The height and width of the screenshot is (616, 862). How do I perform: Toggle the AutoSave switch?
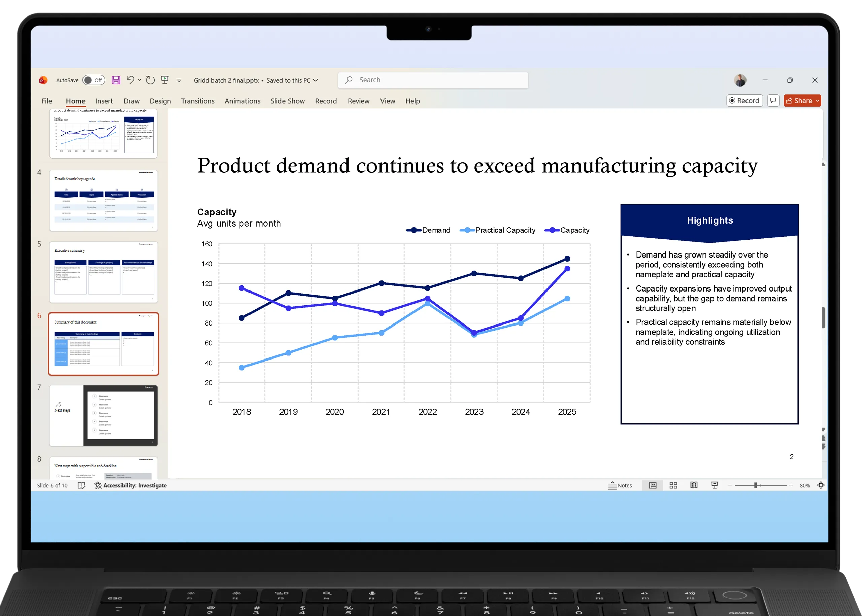click(x=93, y=80)
